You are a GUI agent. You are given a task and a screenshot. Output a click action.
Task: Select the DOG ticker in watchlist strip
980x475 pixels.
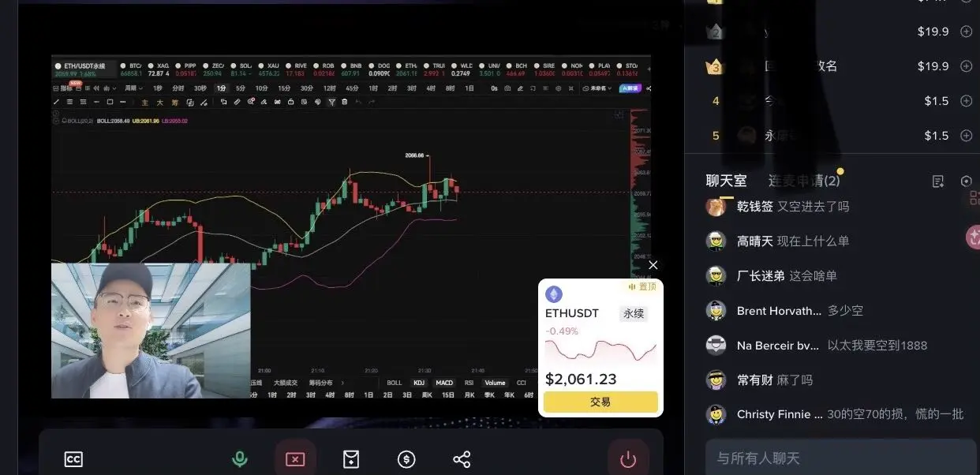[x=381, y=69]
